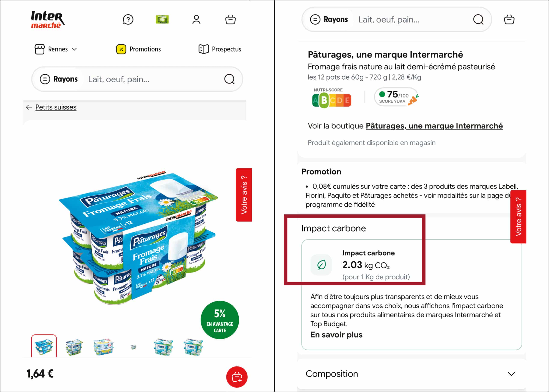The image size is (549, 392).
Task: Click the right search magnifier icon
Action: pos(478,20)
